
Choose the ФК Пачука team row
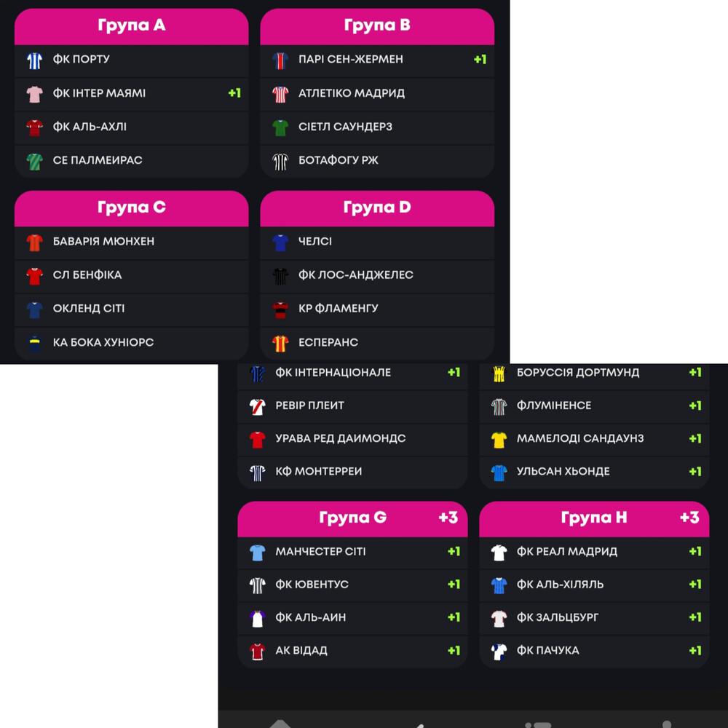[x=594, y=650]
